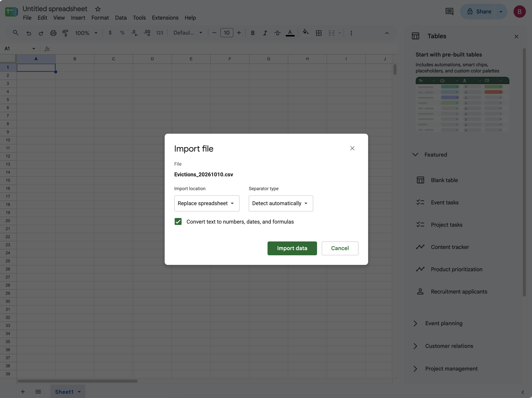Screen dimensions: 532x398
Task: Click the merge cells icon
Action: point(332,33)
